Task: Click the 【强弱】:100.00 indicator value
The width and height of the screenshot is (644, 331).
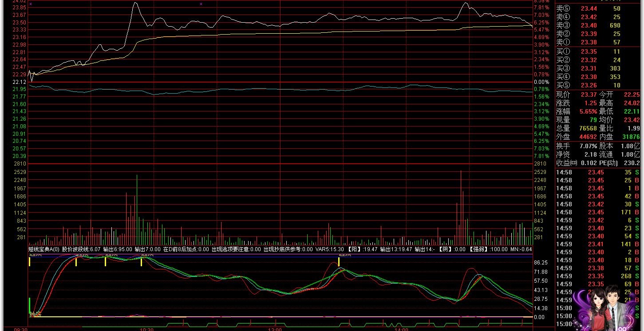Action: click(x=489, y=249)
